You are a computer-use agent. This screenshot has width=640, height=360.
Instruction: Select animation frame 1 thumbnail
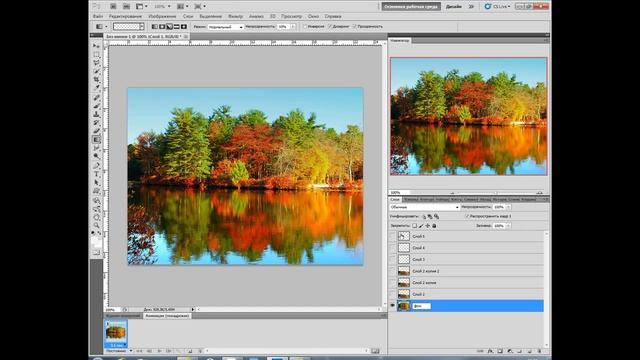click(x=116, y=334)
